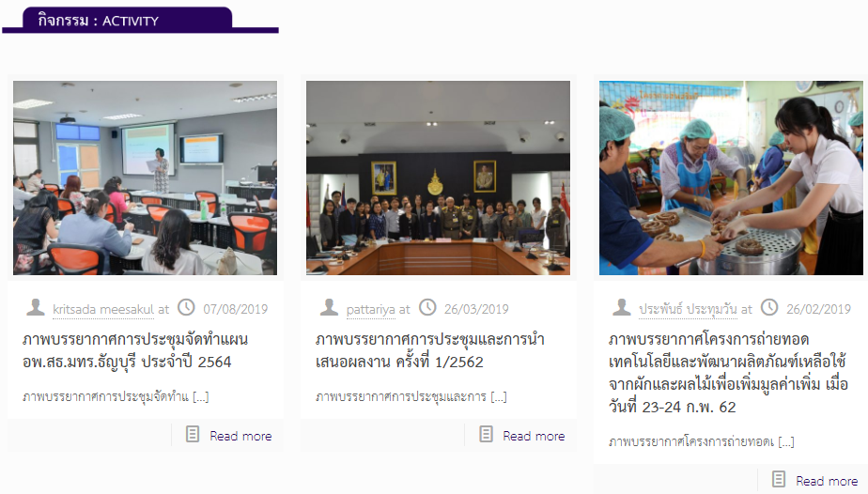The width and height of the screenshot is (868, 494).
Task: Open the sausage making workshop photo
Action: pos(731,178)
